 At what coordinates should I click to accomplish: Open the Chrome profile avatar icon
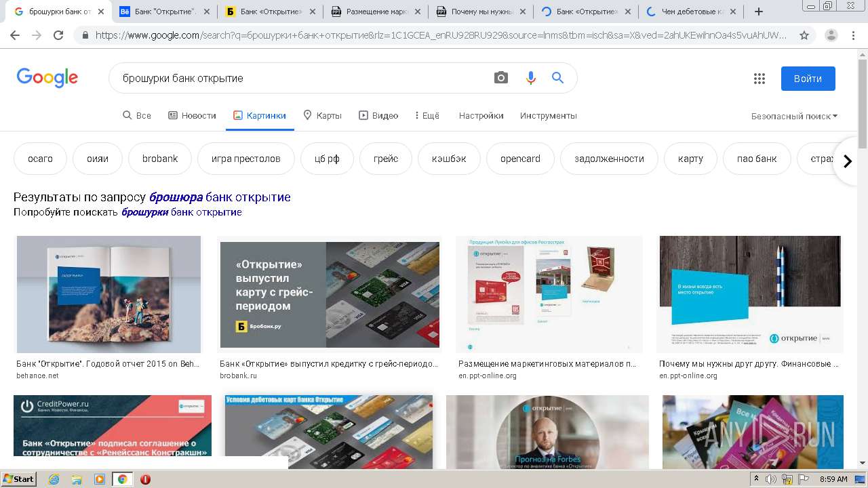[831, 35]
